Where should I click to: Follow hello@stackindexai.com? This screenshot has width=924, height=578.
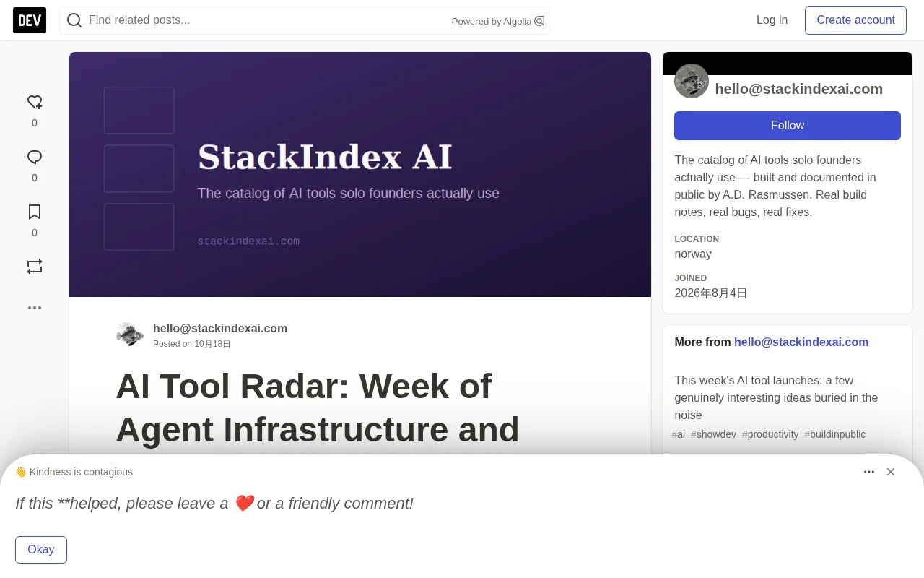788,126
